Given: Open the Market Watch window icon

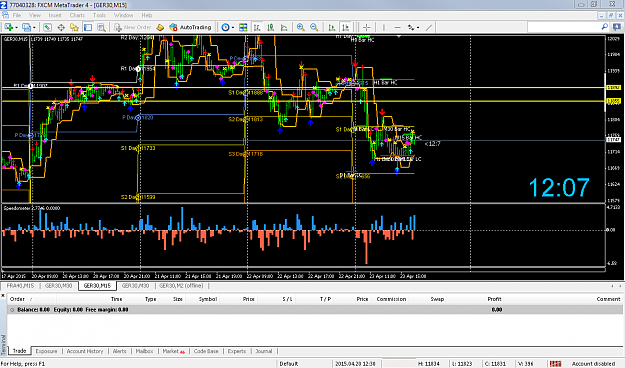Looking at the screenshot, I should point(47,27).
